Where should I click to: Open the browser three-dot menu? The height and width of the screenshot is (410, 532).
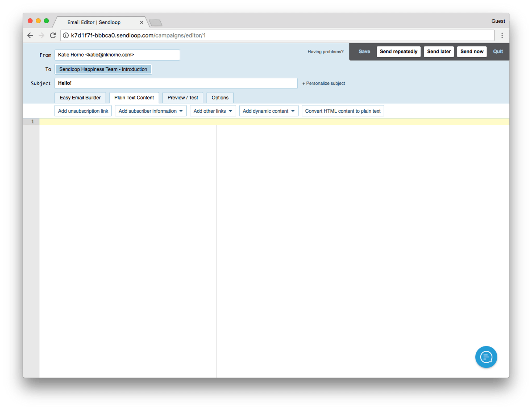[502, 35]
